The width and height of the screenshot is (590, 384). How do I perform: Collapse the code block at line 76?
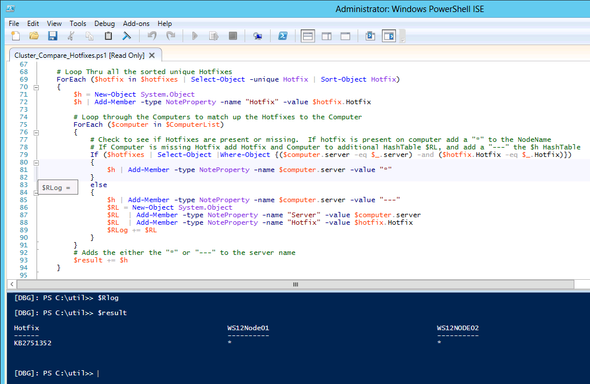[x=36, y=132]
